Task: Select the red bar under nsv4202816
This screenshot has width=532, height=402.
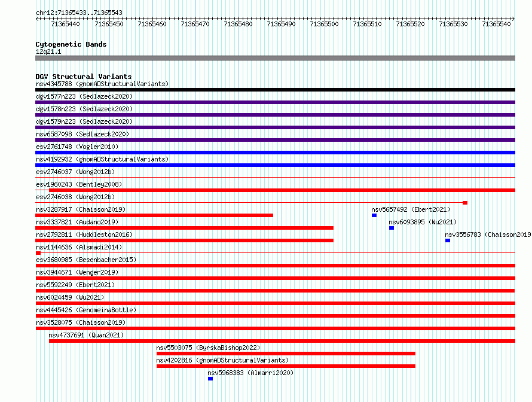Action: click(x=286, y=366)
